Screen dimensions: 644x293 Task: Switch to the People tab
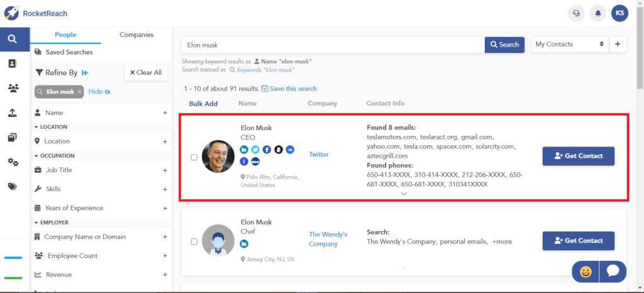point(65,35)
